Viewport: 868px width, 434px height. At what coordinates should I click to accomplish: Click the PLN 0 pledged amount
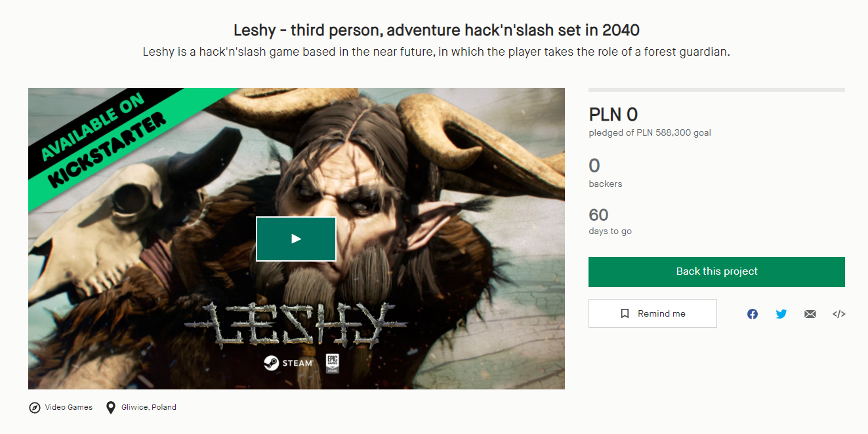(613, 115)
